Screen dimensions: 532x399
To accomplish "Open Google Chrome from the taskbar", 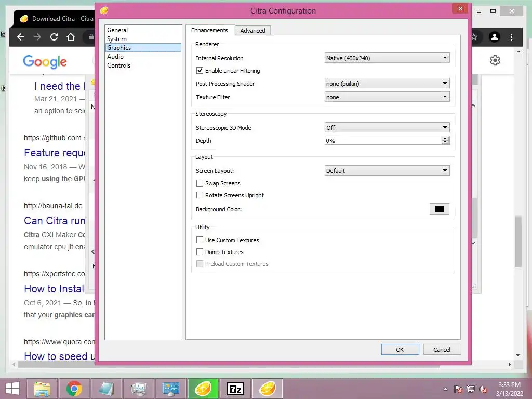I will (74, 389).
